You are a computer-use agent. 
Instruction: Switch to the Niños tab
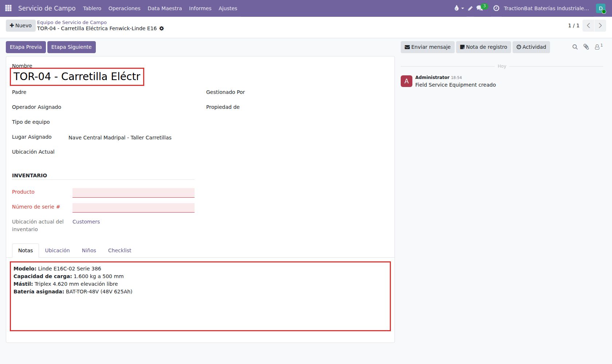pos(89,250)
